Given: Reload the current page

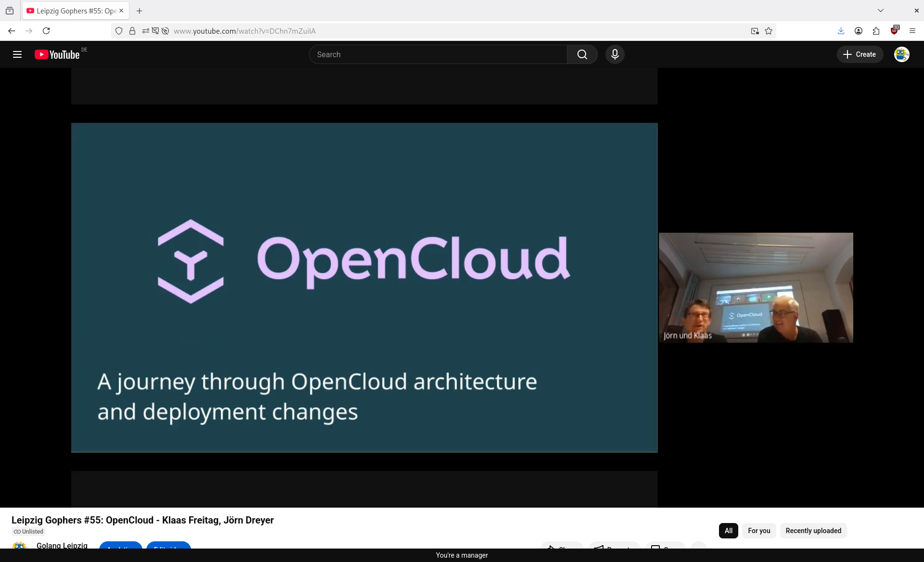Looking at the screenshot, I should click(x=46, y=31).
